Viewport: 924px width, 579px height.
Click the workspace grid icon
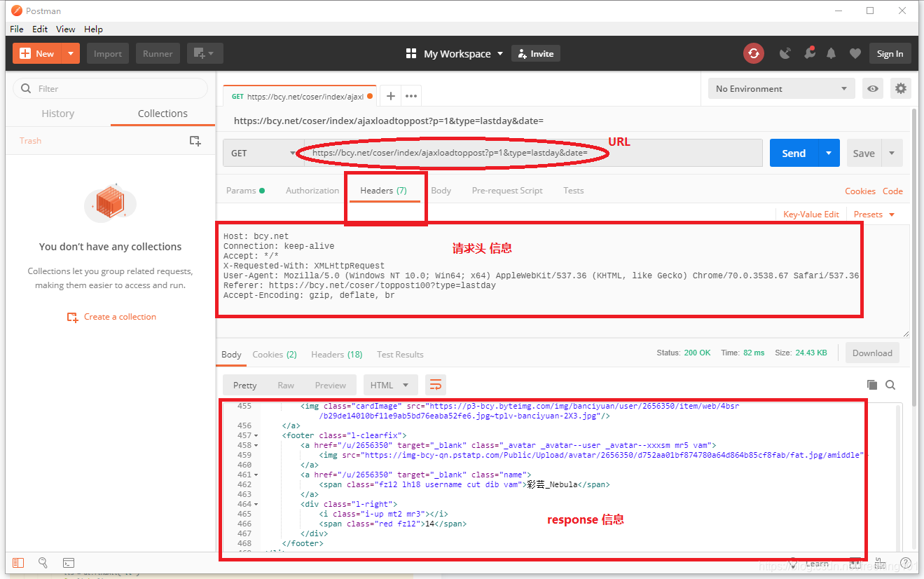(x=411, y=54)
